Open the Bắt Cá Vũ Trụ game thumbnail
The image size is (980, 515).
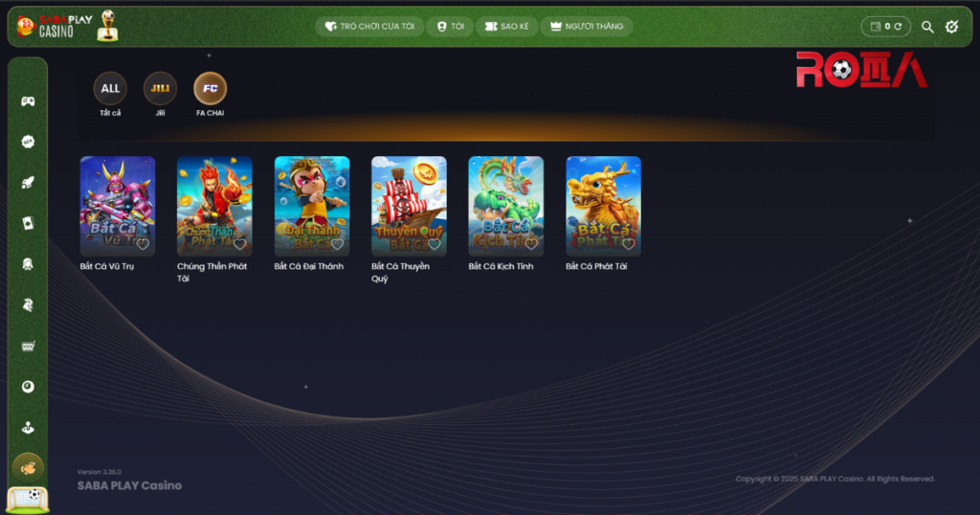[118, 206]
